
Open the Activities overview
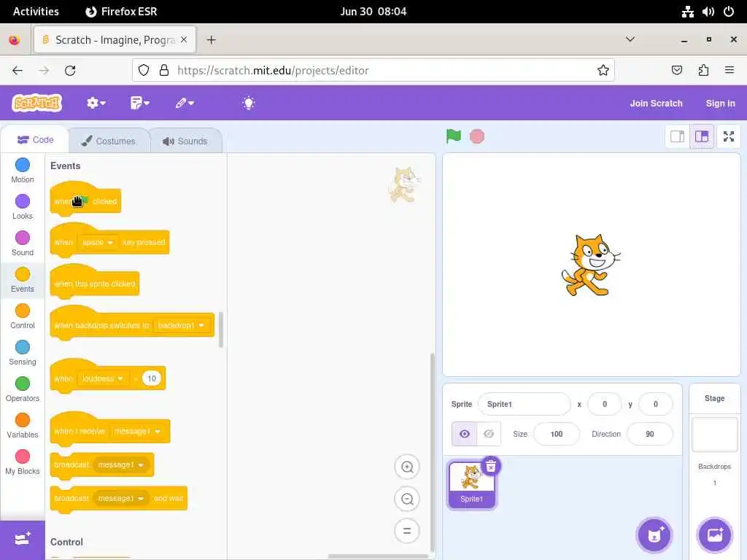click(36, 12)
